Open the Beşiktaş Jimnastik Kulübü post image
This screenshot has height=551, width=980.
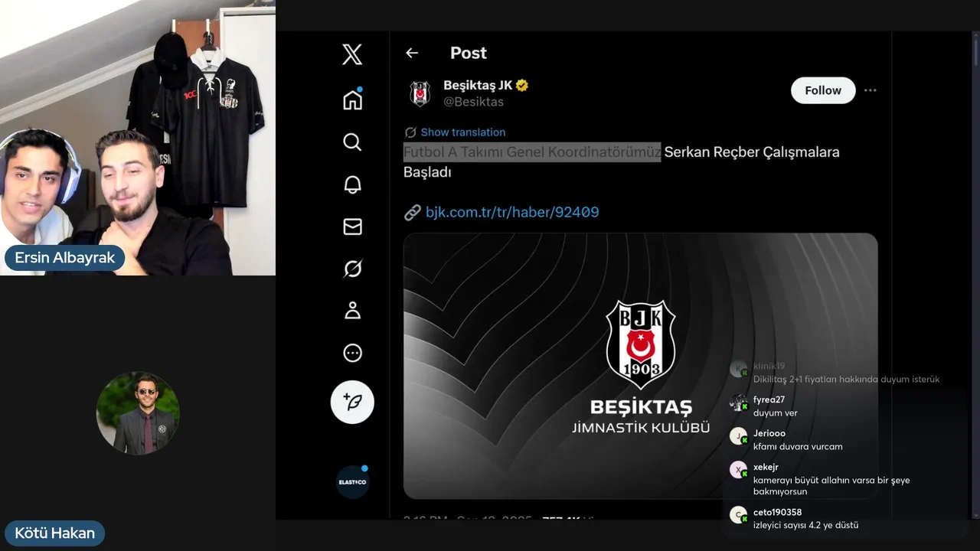click(640, 366)
